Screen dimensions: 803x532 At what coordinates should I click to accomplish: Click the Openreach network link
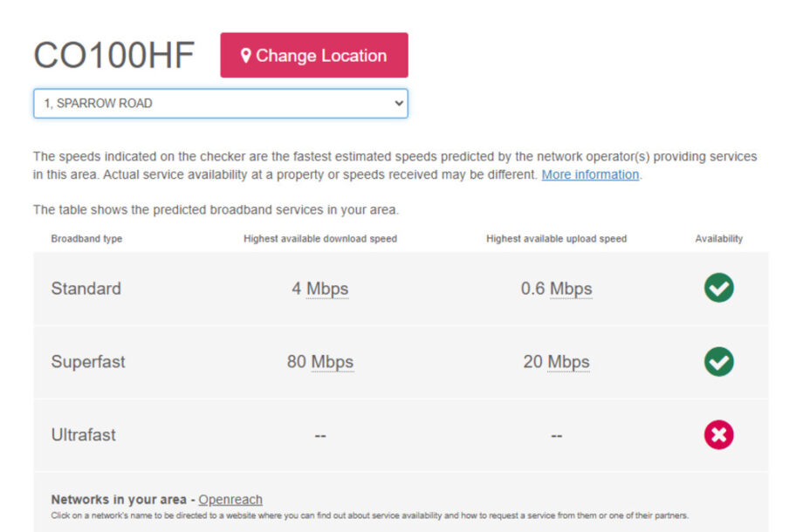point(230,499)
